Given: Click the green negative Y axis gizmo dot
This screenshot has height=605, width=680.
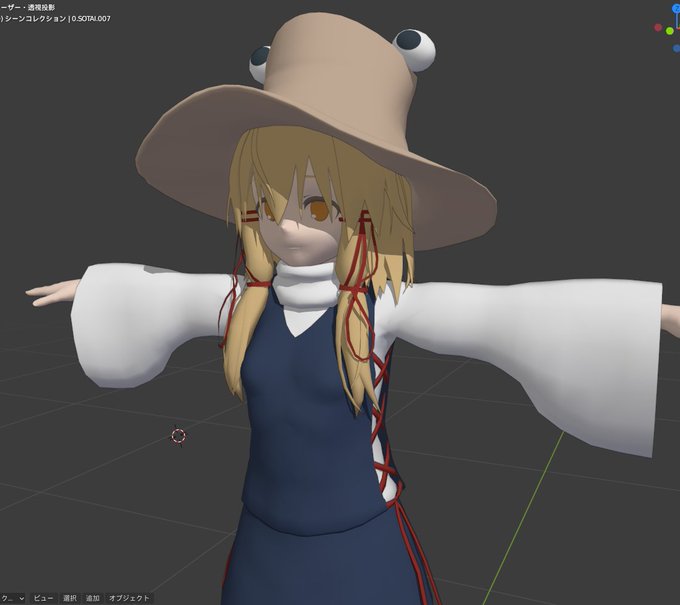Looking at the screenshot, I should pyautogui.click(x=670, y=31).
